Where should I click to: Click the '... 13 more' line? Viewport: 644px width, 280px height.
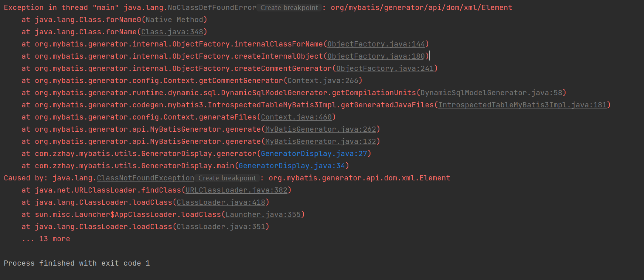46,239
